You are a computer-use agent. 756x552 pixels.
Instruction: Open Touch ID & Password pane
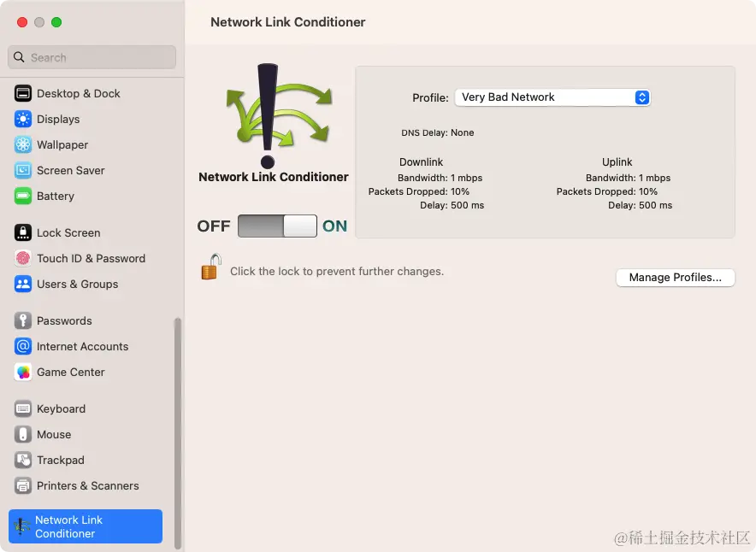click(86, 258)
